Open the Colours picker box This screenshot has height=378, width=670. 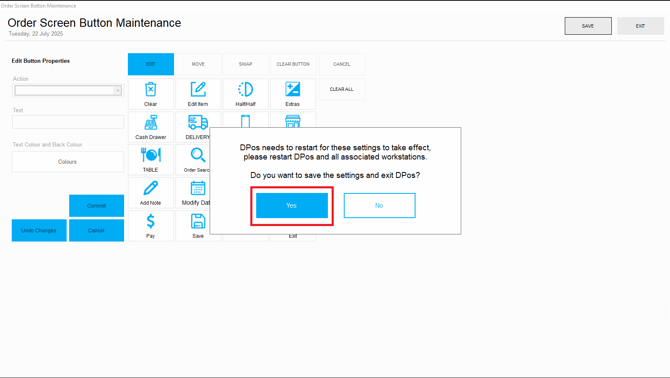pos(68,162)
